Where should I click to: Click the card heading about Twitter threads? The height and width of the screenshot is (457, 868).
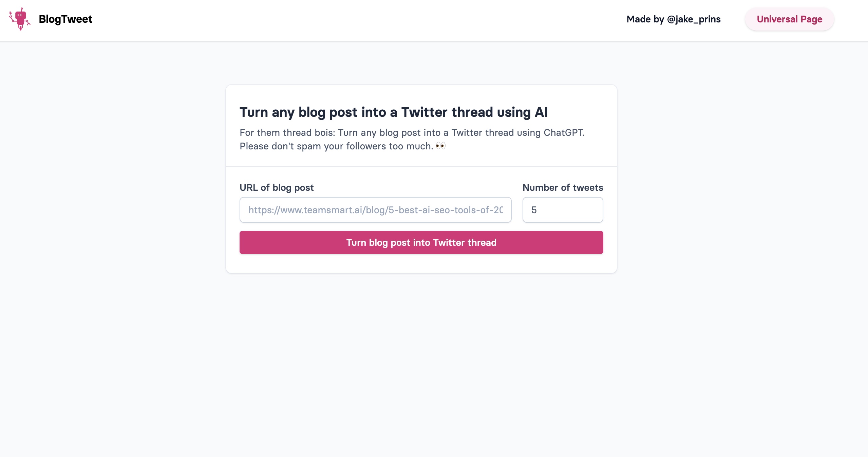394,112
